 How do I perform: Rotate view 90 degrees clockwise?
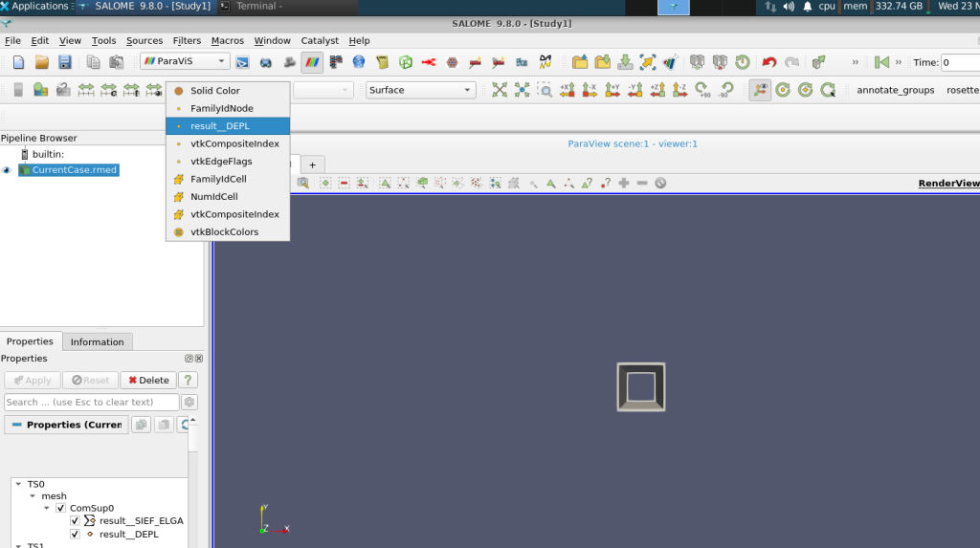pos(702,90)
